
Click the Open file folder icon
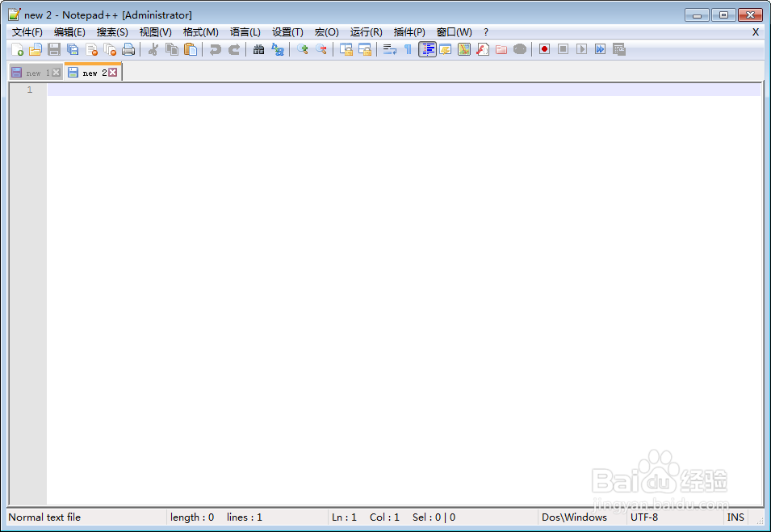click(x=36, y=49)
